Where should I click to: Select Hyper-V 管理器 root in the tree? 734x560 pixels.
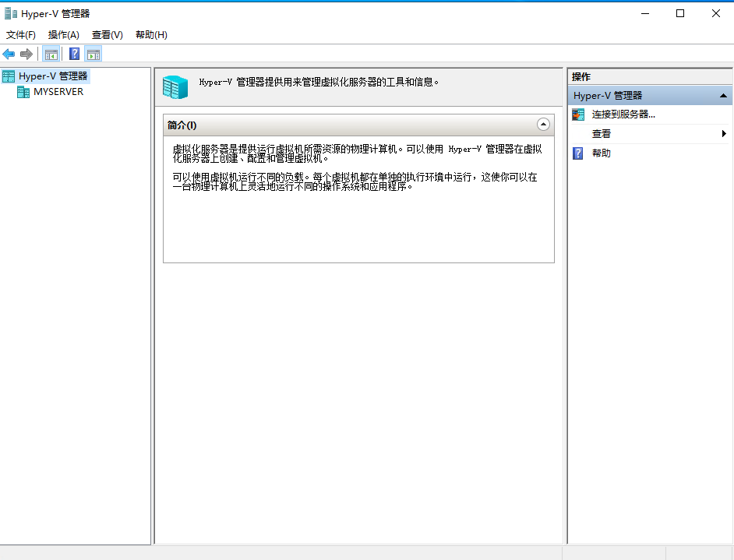point(53,76)
